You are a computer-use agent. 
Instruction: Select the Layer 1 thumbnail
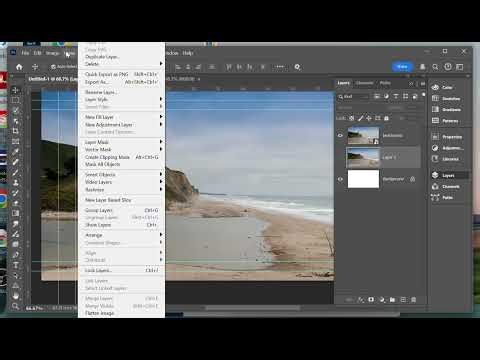(x=363, y=157)
